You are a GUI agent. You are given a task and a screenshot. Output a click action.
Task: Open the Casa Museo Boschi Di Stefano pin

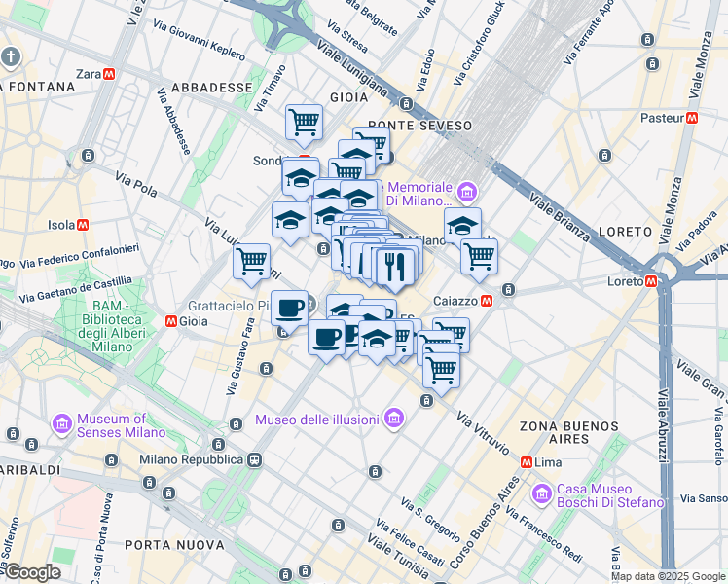coord(542,494)
